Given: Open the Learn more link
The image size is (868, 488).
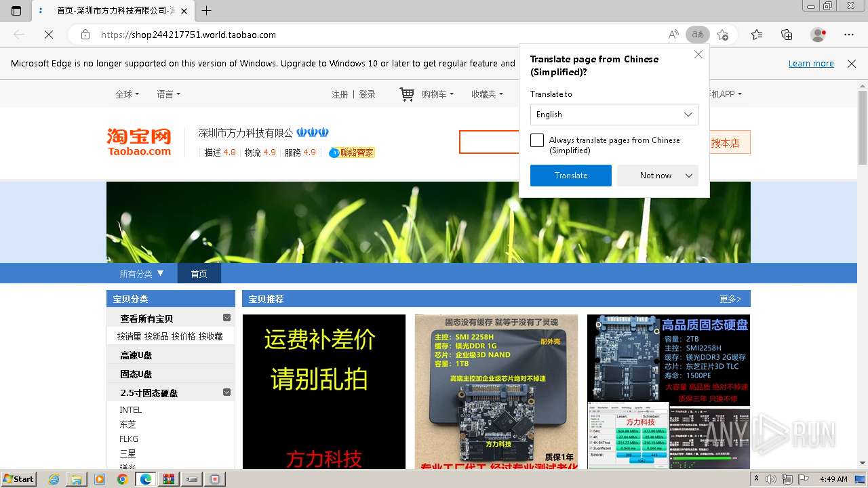Looking at the screenshot, I should point(811,64).
